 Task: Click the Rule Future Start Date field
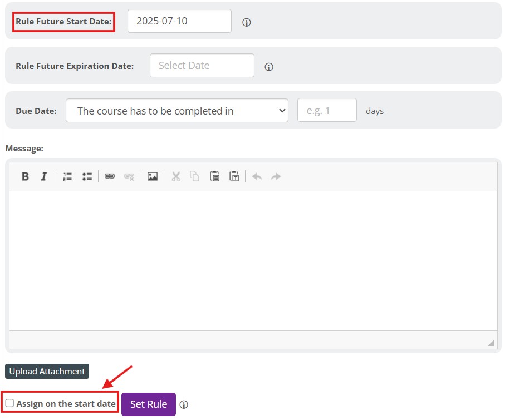tap(179, 21)
